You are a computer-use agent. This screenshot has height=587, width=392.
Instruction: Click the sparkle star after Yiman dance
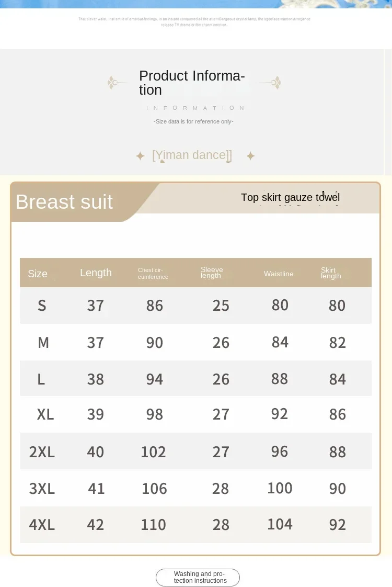251,156
